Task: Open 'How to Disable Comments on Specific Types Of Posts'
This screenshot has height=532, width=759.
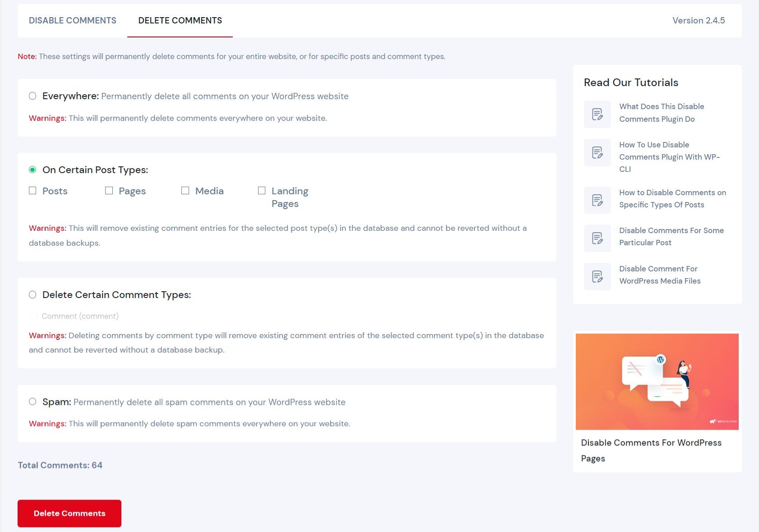Action: coord(672,199)
